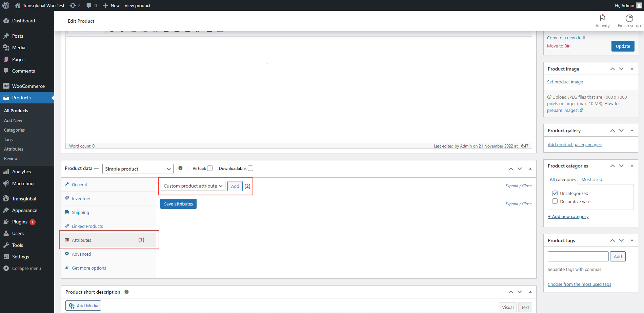The image size is (644, 314).
Task: Click the Save attributes button
Action: (x=178, y=204)
